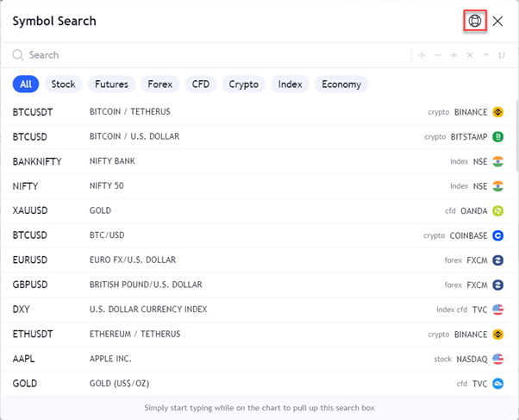
Task: Click India flag on BANKNIFTY row
Action: [x=497, y=161]
